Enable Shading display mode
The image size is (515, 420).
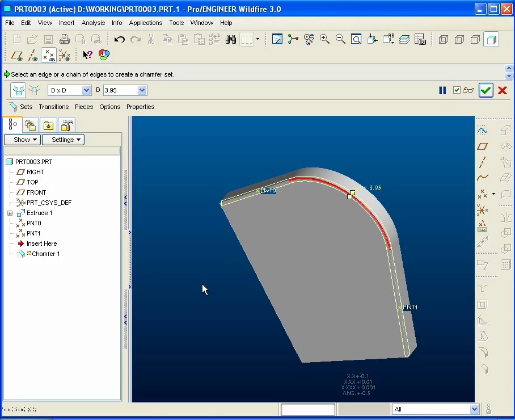(491, 40)
